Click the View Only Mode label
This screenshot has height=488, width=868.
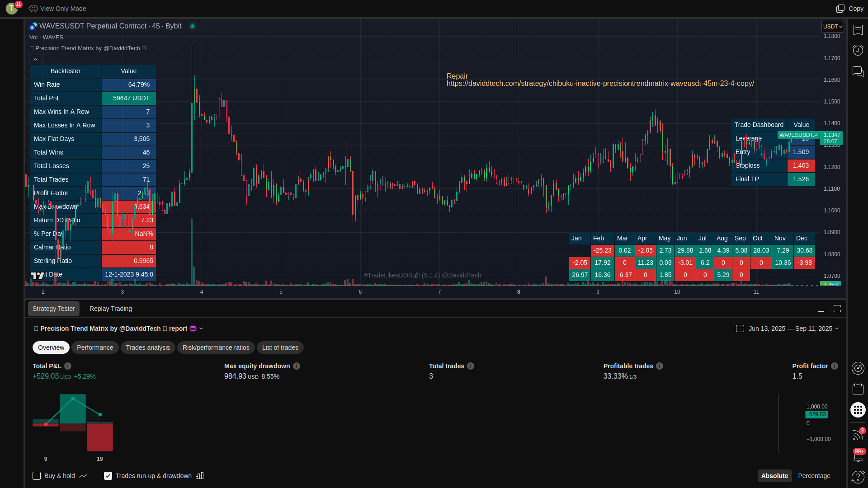click(63, 9)
